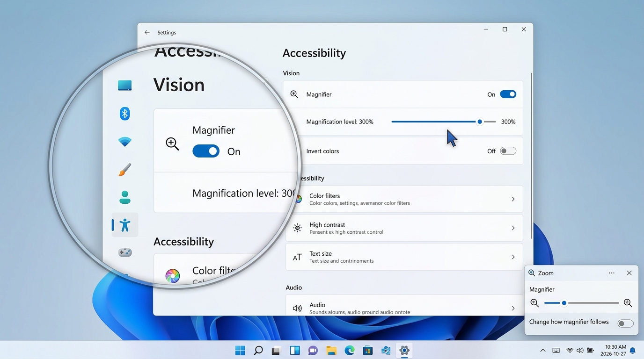
Task: Click the Text size AT icon
Action: [297, 257]
